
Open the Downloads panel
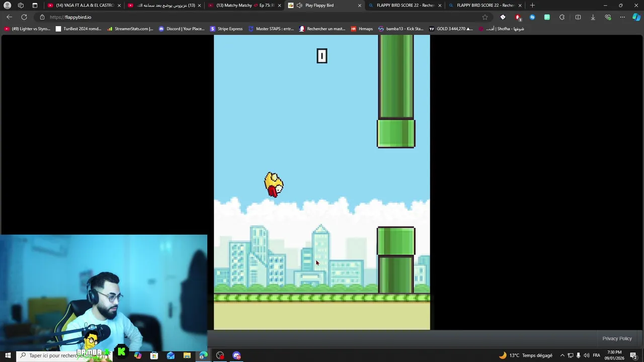[x=593, y=17]
